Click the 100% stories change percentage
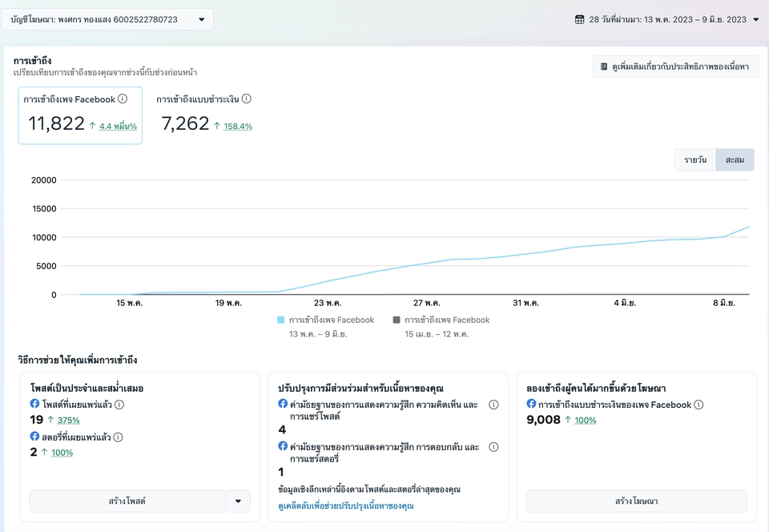 62,453
